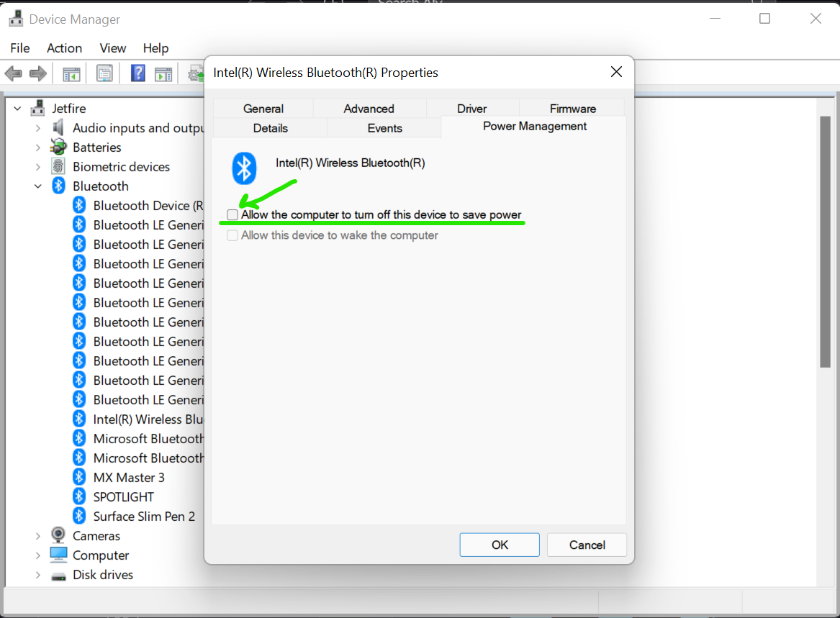Select the Intel(R) Wireless Blu tree entry

click(148, 419)
